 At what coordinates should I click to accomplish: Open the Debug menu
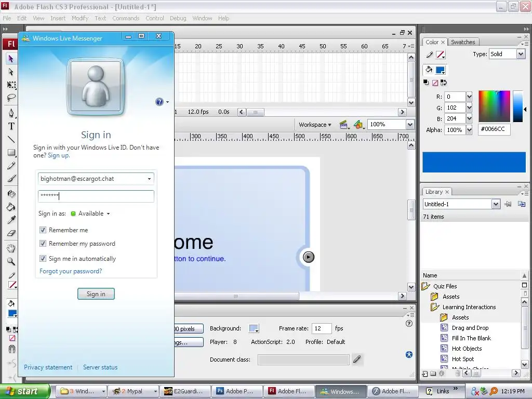pos(178,18)
